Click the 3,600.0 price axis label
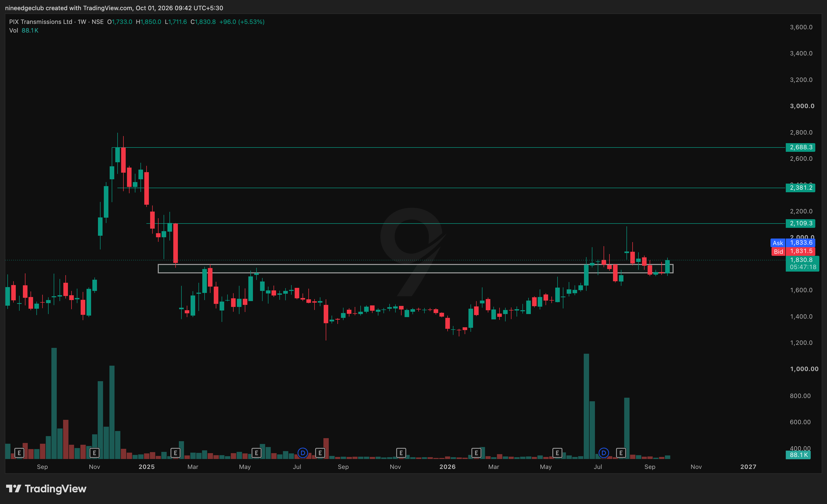 pos(801,27)
